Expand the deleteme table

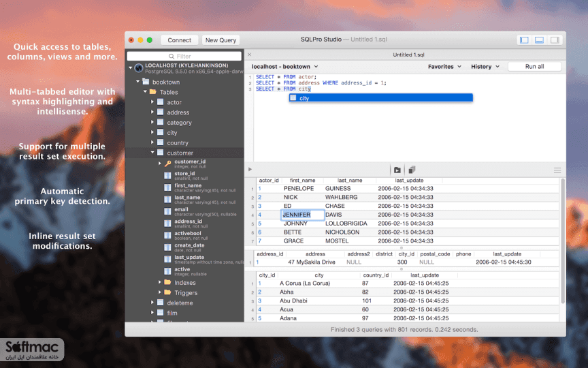pyautogui.click(x=152, y=303)
